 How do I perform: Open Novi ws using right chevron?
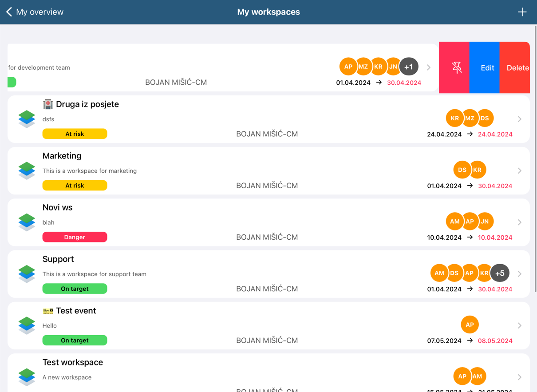[x=519, y=222]
